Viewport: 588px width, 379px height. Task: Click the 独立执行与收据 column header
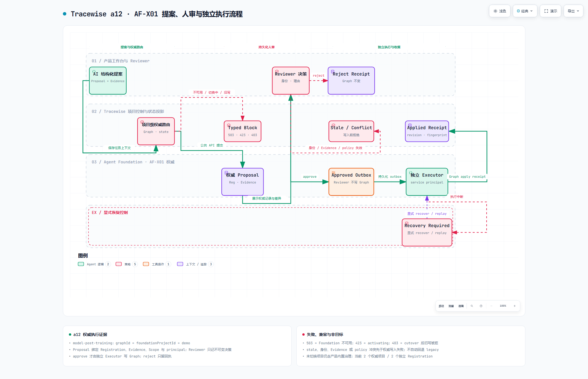[389, 47]
